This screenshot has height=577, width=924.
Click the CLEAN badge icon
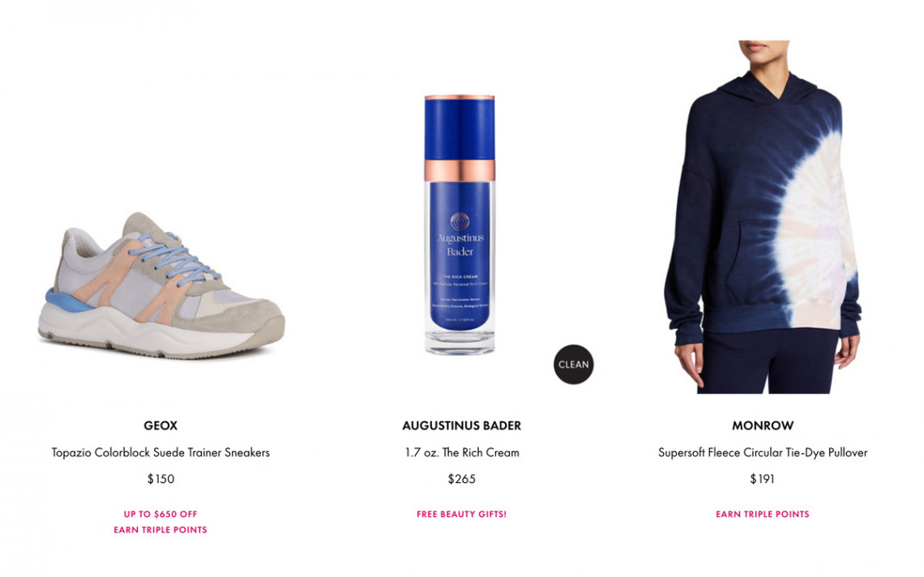coord(573,364)
